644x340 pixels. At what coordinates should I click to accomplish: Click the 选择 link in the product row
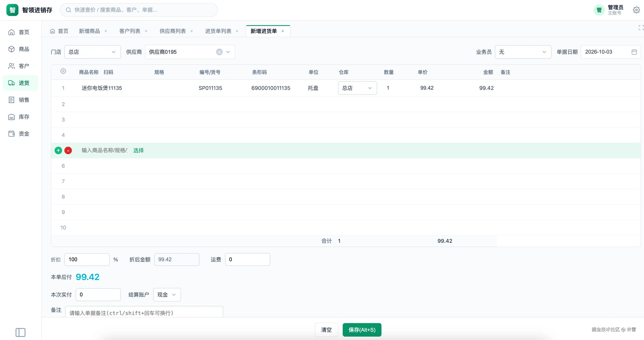(138, 150)
